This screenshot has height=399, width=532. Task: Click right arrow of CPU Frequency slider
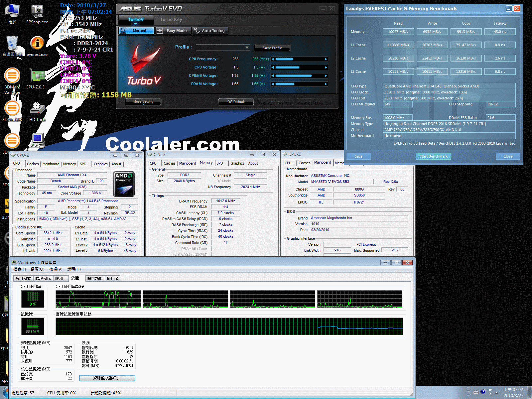(326, 59)
